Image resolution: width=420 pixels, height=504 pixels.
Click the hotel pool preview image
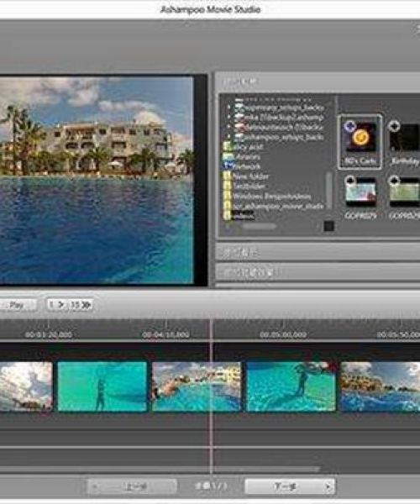pos(97,180)
